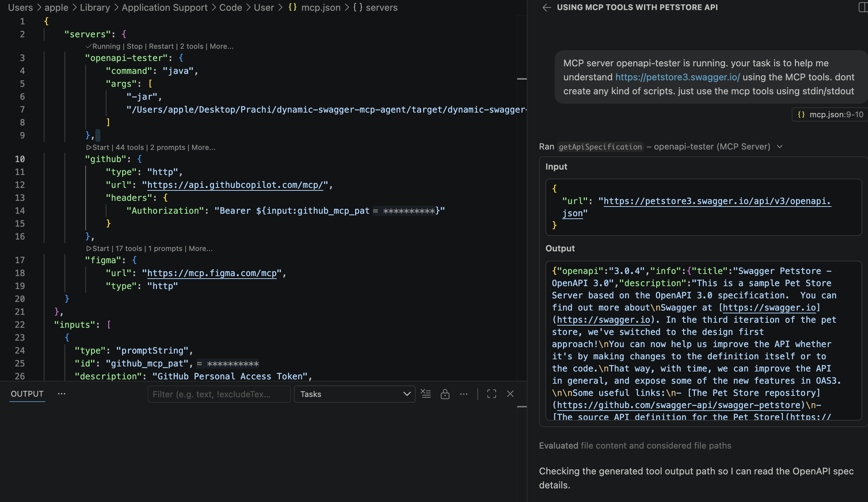Stop the openapi-tester MCP server
This screenshot has width=868, height=502.
[134, 46]
